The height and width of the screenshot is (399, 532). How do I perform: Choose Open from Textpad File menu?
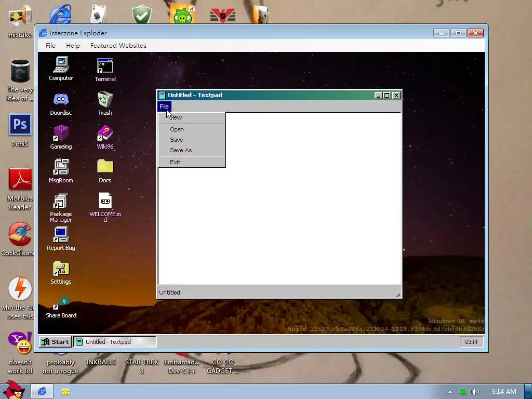[192, 129]
